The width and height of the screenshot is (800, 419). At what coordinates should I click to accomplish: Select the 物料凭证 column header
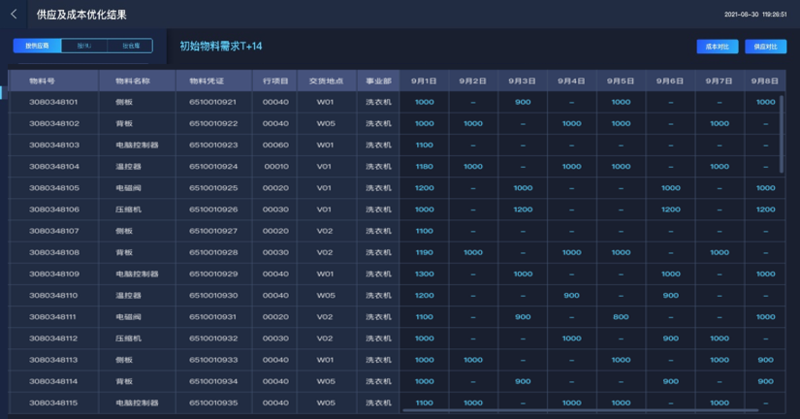213,81
